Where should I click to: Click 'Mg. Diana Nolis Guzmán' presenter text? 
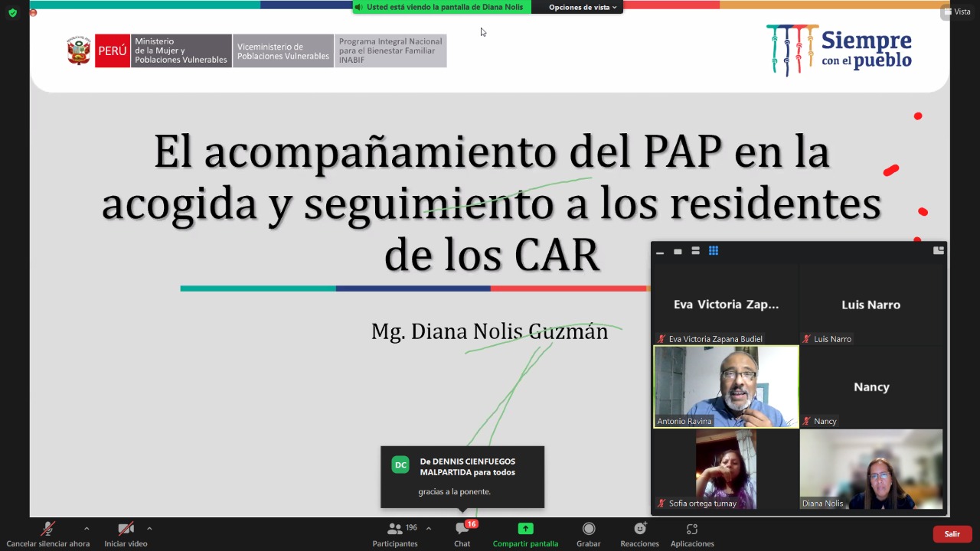tap(490, 331)
